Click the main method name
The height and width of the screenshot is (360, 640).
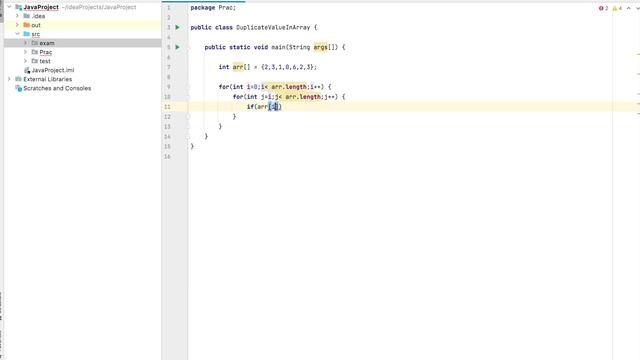278,47
